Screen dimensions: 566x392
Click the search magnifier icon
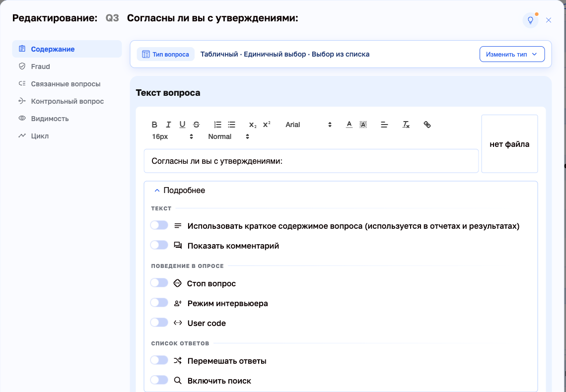point(178,381)
